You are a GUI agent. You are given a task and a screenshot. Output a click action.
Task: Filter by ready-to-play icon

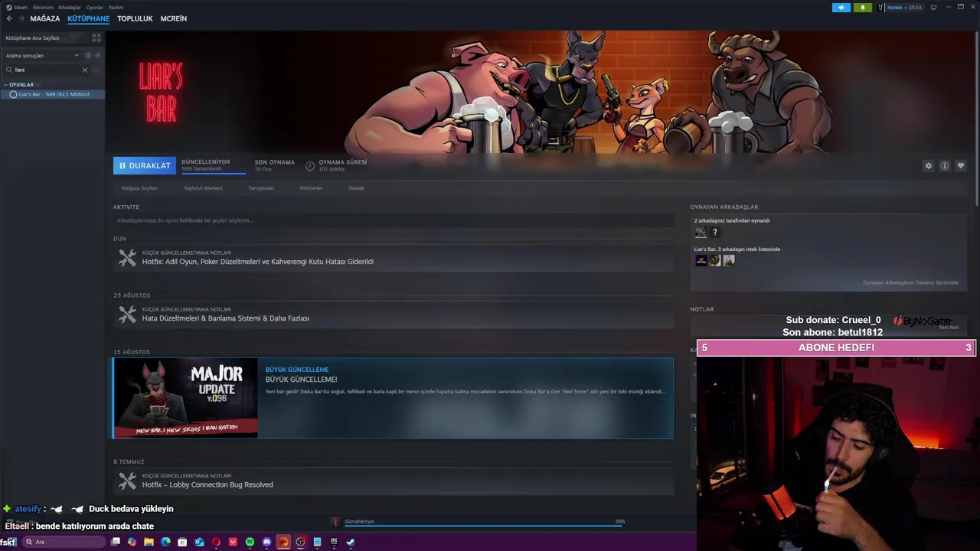(x=97, y=55)
